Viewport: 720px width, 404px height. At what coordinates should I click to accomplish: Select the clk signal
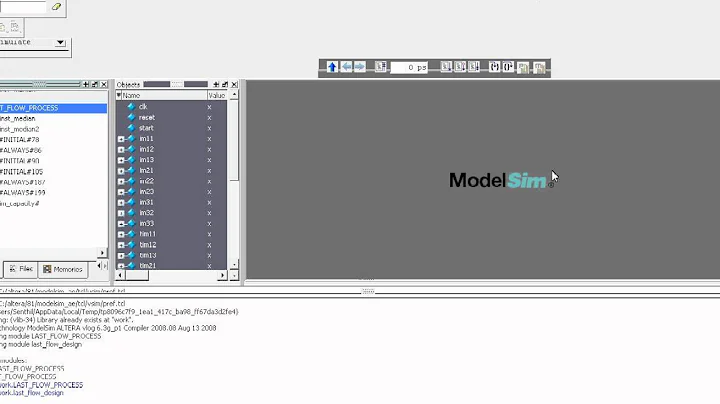click(143, 107)
